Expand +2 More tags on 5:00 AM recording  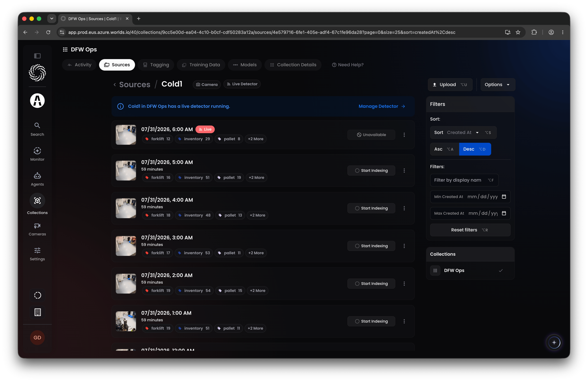click(x=256, y=178)
